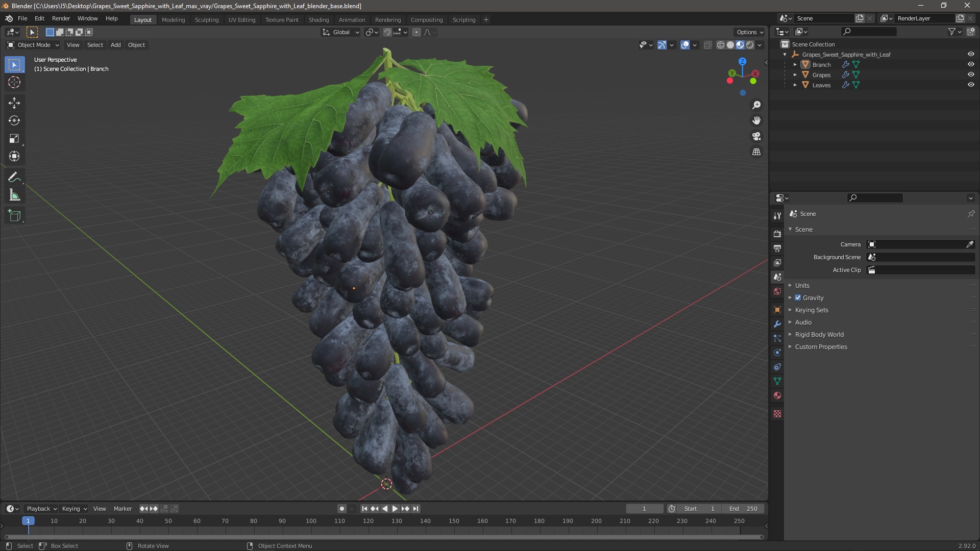Switch orthographic/perspective grid icon

click(756, 152)
